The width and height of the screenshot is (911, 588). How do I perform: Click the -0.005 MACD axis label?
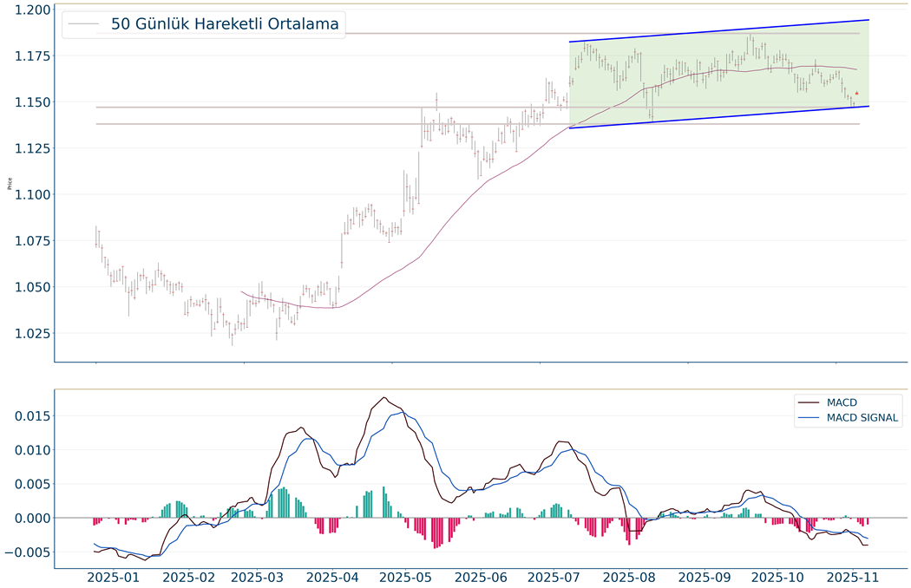(x=23, y=552)
